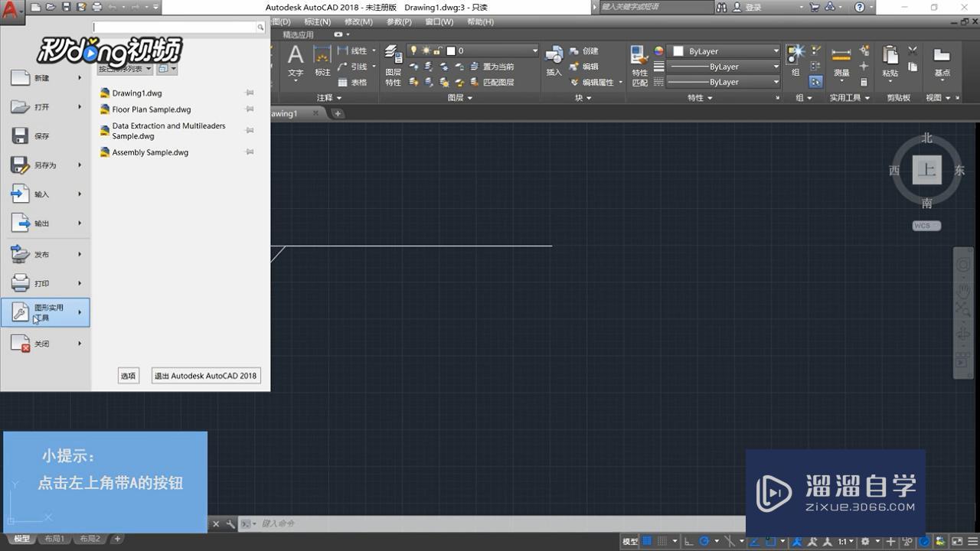Toggle polar tracking in the status bar

pyautogui.click(x=704, y=541)
